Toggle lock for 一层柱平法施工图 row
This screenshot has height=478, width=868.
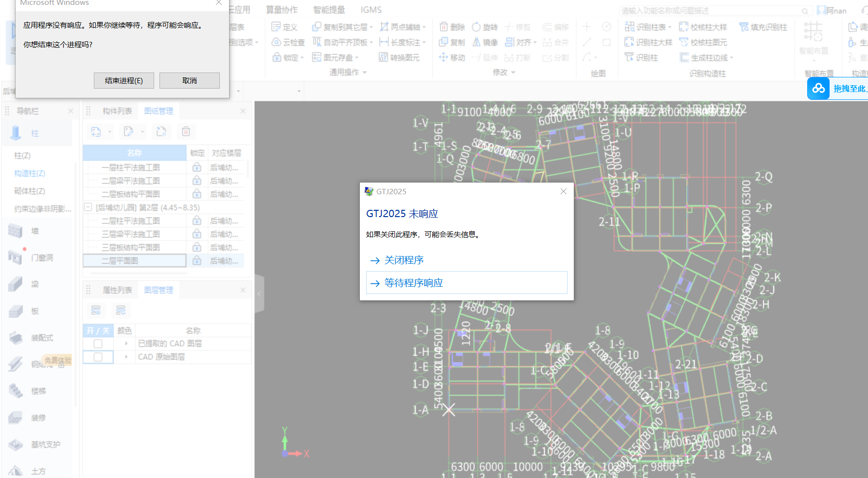pos(197,167)
